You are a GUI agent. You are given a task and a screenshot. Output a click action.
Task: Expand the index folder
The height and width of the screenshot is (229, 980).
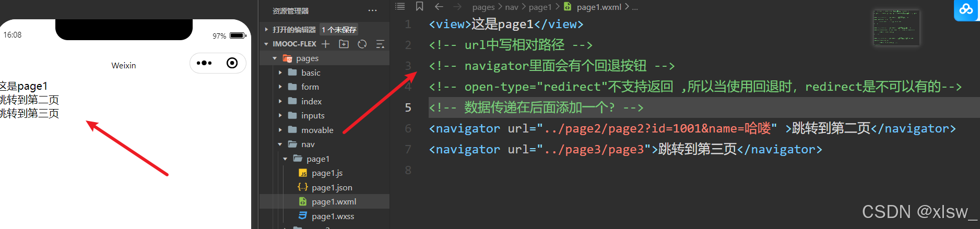point(280,101)
